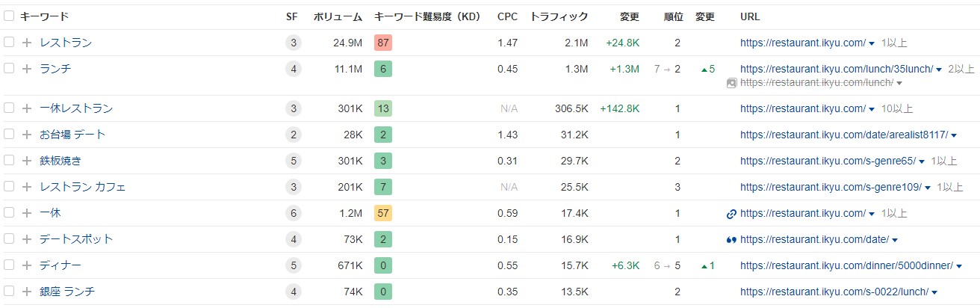
Task: Check the box for the 鉄板焼き row
Action: [9, 160]
